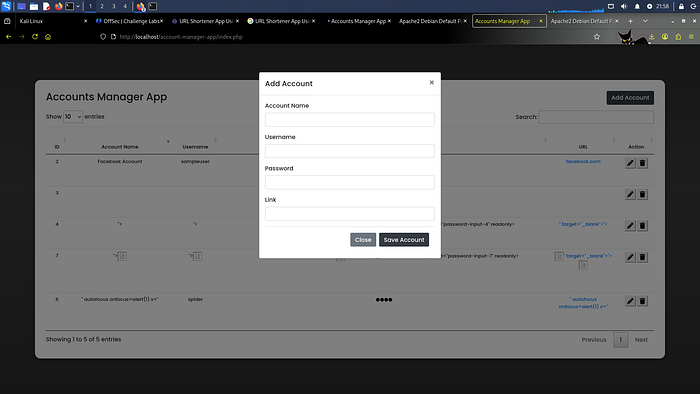This screenshot has height=394, width=700.
Task: Click the Account Name input field
Action: [350, 120]
